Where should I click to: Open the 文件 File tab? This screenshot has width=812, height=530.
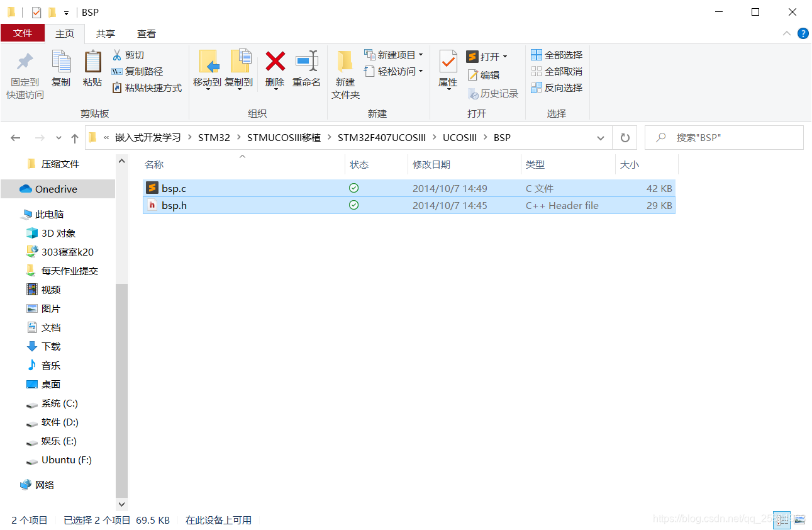(23, 33)
